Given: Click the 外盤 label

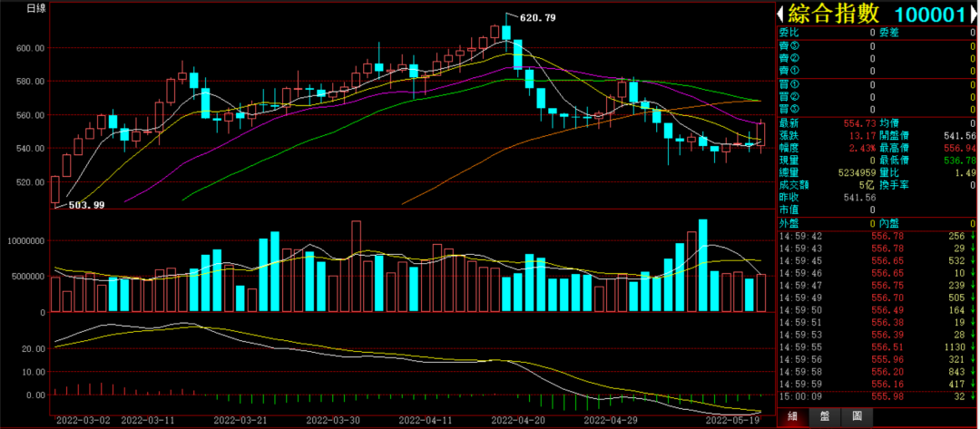Looking at the screenshot, I should click(789, 223).
